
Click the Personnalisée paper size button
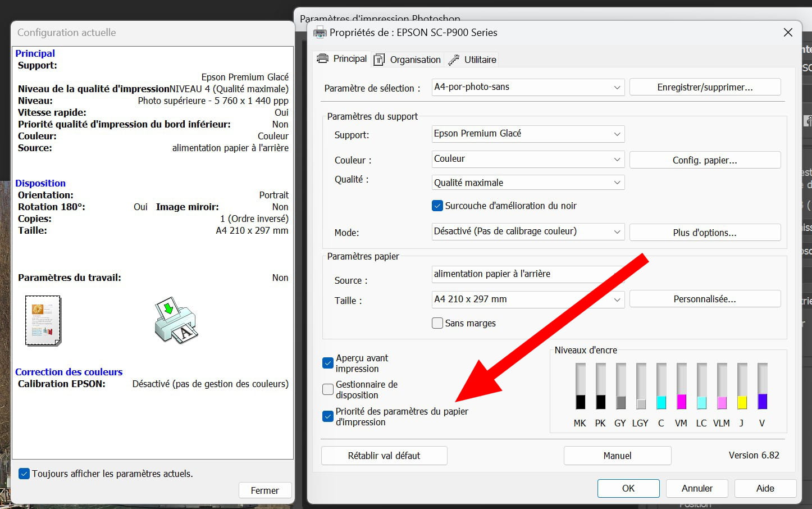pos(705,299)
